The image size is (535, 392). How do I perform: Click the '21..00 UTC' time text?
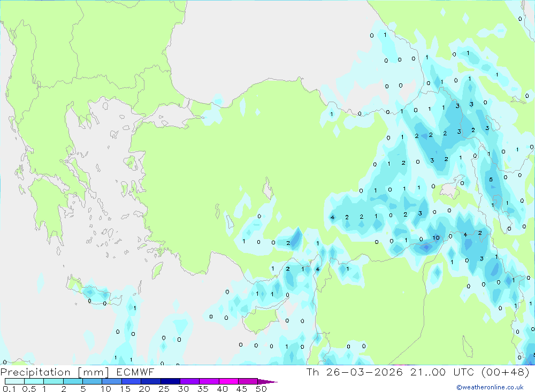click(x=442, y=372)
